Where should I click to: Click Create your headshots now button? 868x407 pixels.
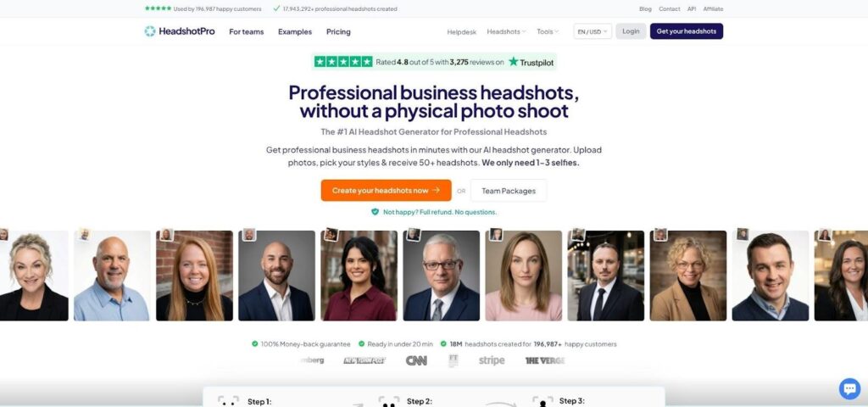[x=386, y=191]
